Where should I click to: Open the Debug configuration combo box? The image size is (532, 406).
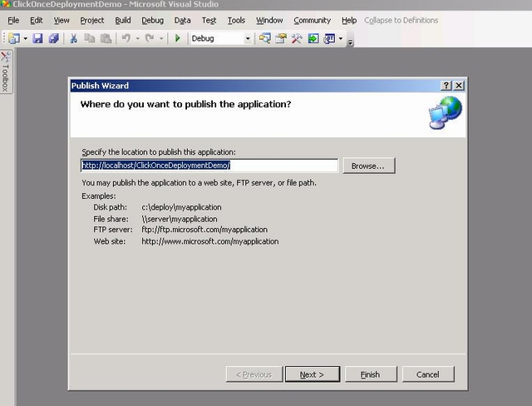pyautogui.click(x=221, y=38)
